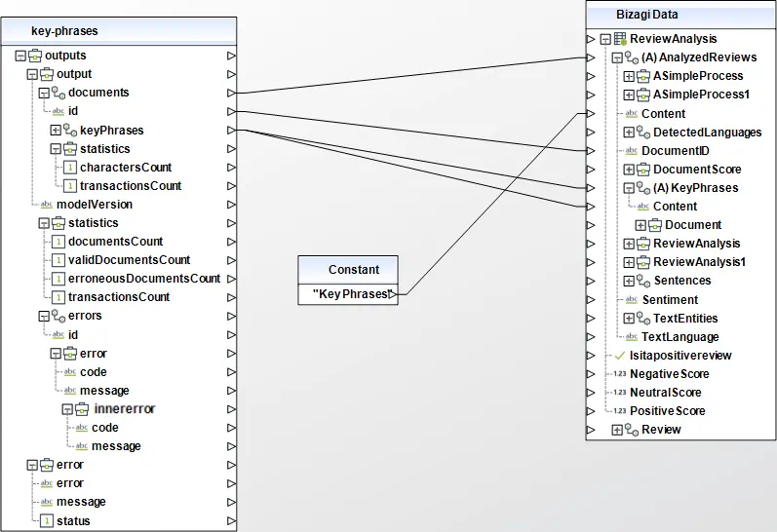
Task: Click the (A) AnalyzedReviews collection icon
Action: (632, 57)
